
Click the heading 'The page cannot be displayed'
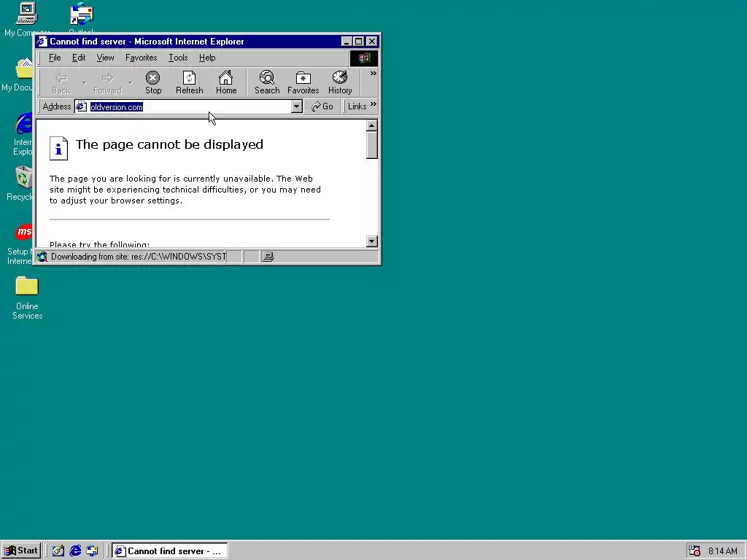point(169,144)
